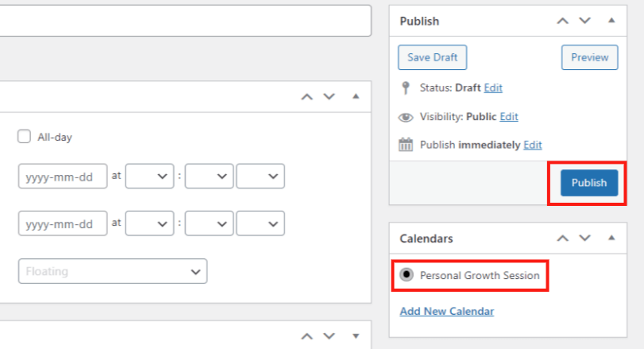Collapse the Publish panel triangle toggle

[611, 20]
